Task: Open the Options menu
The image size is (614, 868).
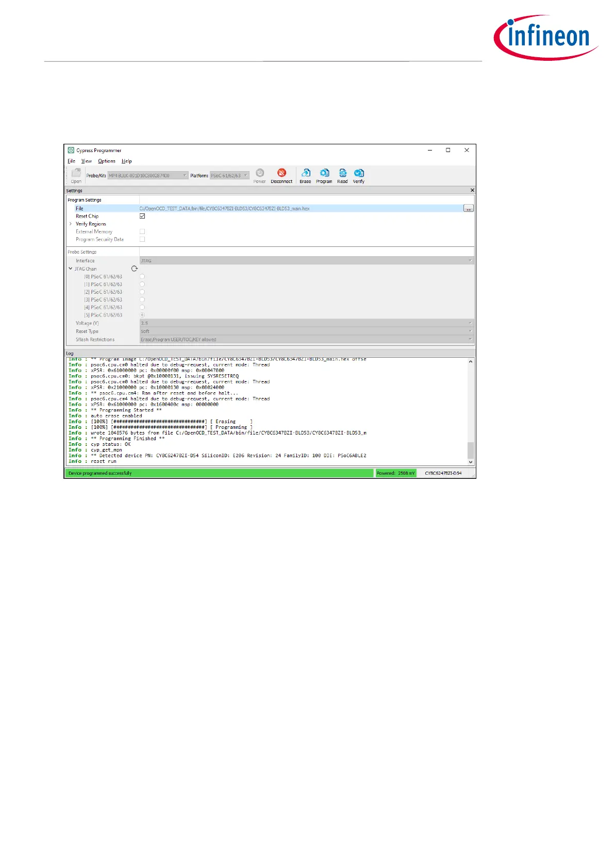Action: point(107,161)
